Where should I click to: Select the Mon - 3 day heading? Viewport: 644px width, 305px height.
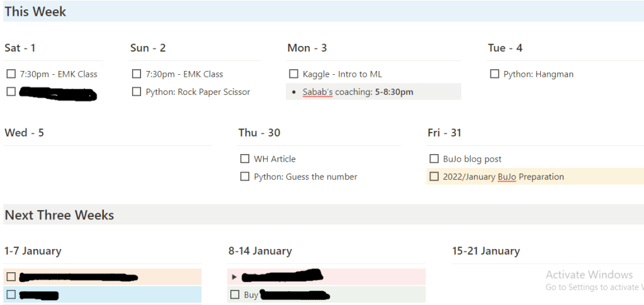307,48
